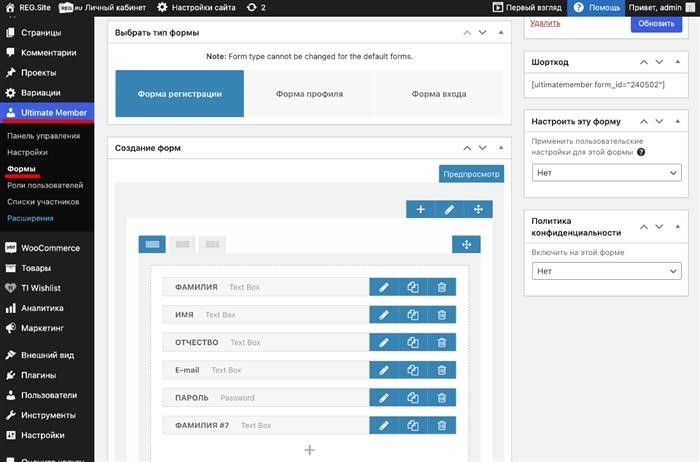This screenshot has height=462, width=700.
Task: Edit the E-mail field
Action: (383, 370)
